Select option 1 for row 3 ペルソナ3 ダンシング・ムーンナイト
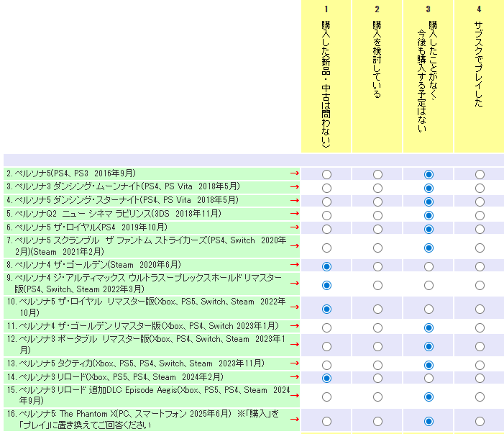The width and height of the screenshot is (504, 434). [326, 188]
